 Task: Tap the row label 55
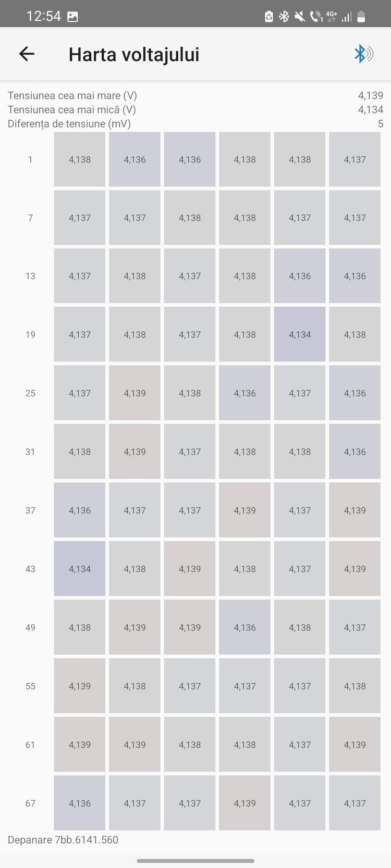(30, 686)
